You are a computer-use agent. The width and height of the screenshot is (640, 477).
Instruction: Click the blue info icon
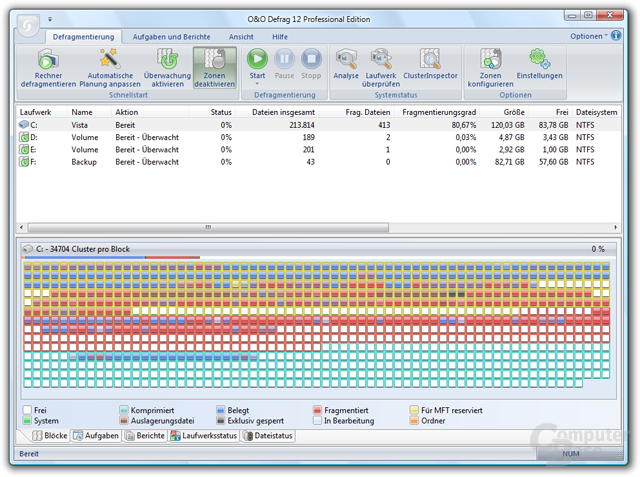[616, 36]
